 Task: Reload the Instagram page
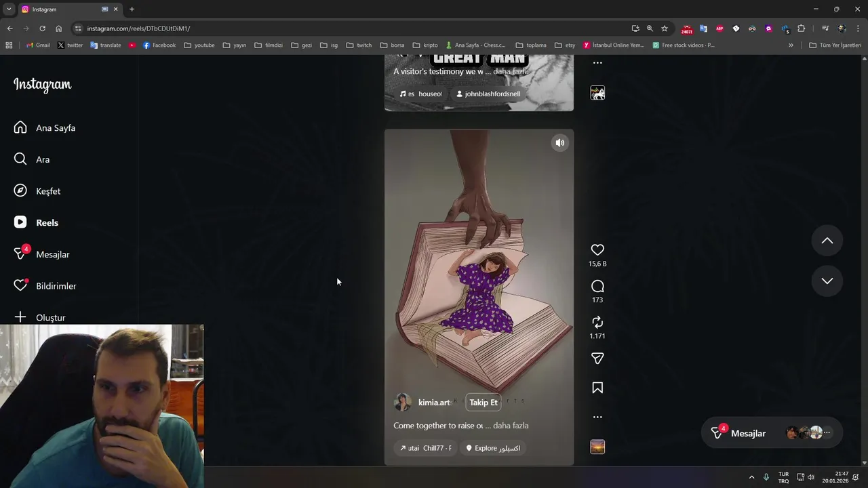[x=42, y=28]
